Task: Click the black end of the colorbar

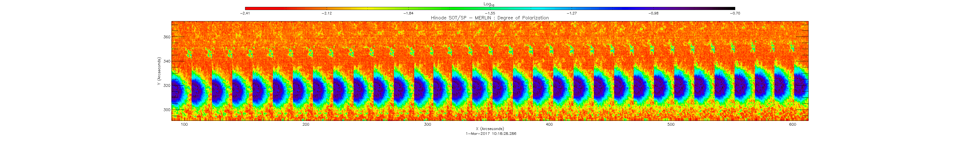Action: click(x=732, y=8)
